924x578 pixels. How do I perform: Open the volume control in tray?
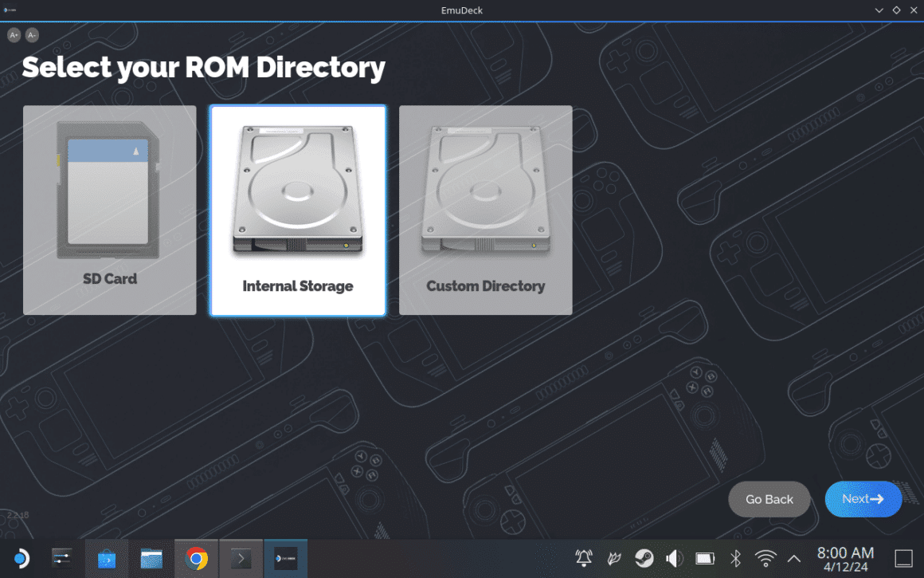pyautogui.click(x=674, y=558)
